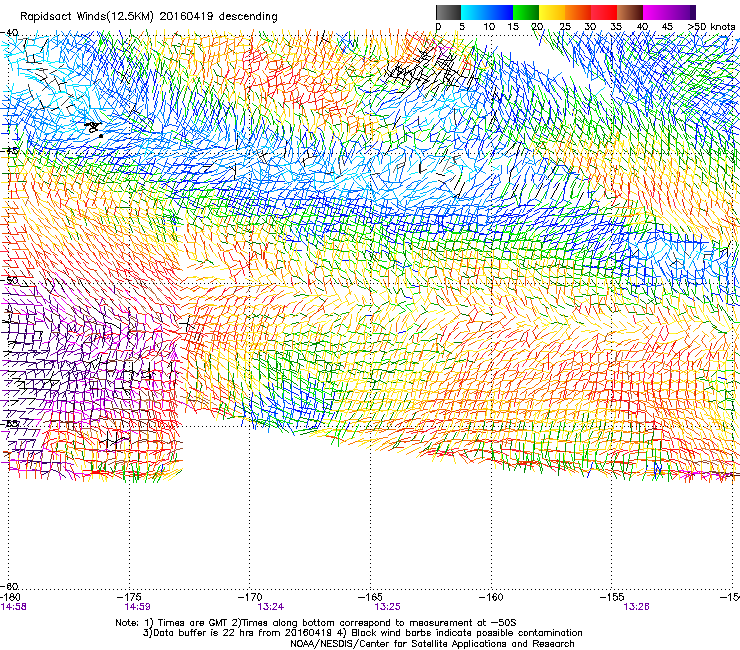Pick the dark purple 45-50 knots legend swatch
This screenshot has width=740, height=650.
coord(682,12)
